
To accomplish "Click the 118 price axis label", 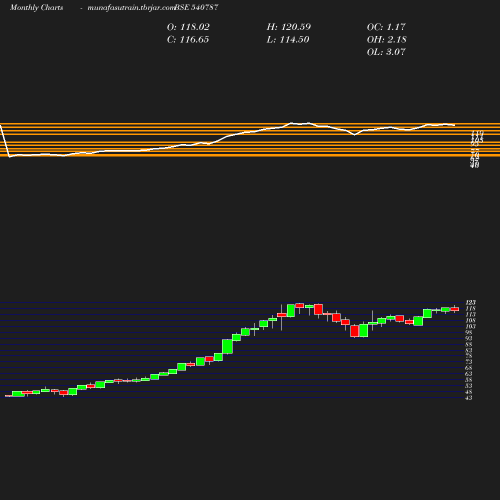I will [471, 308].
